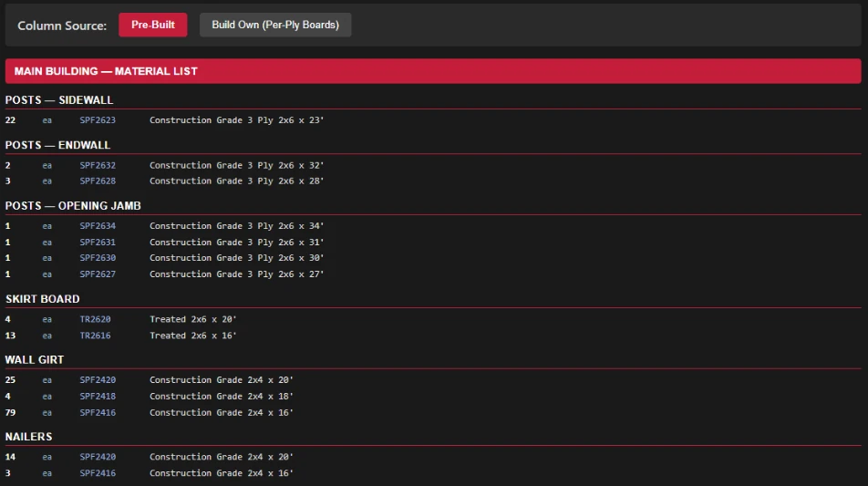Open part code TR2620
The height and width of the screenshot is (486, 868).
click(95, 319)
